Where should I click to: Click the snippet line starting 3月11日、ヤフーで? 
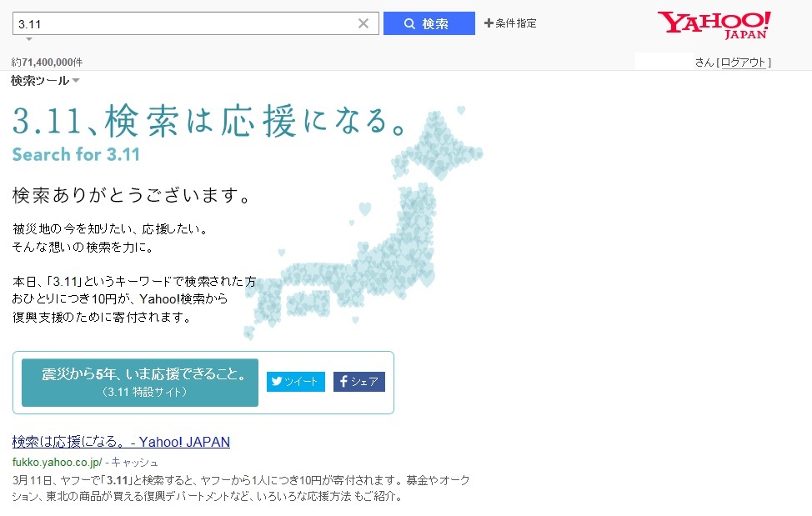[x=241, y=480]
